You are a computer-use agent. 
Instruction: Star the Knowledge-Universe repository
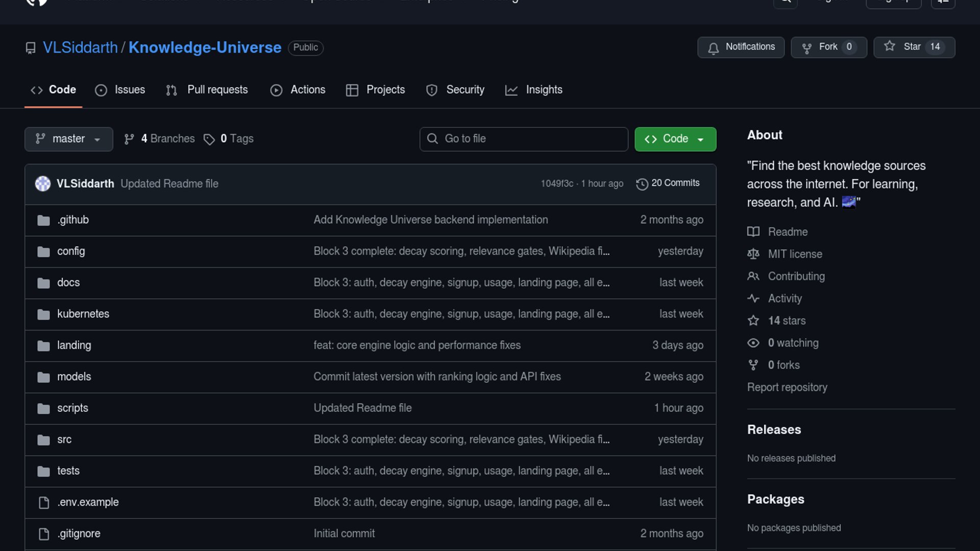tap(914, 47)
